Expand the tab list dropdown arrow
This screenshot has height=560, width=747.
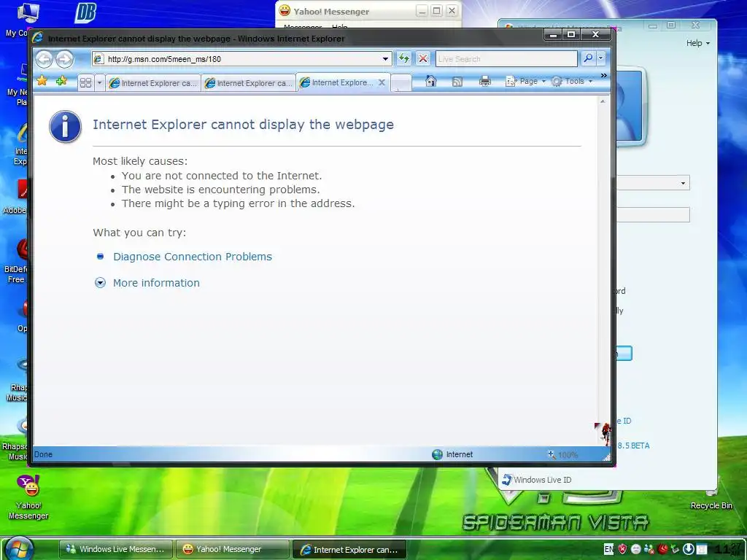(99, 83)
